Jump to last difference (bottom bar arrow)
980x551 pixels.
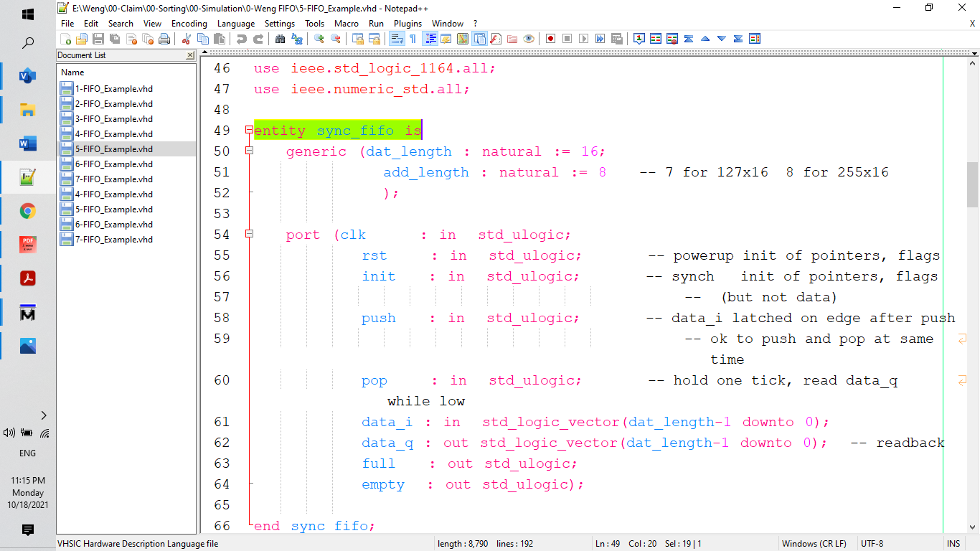tap(738, 39)
